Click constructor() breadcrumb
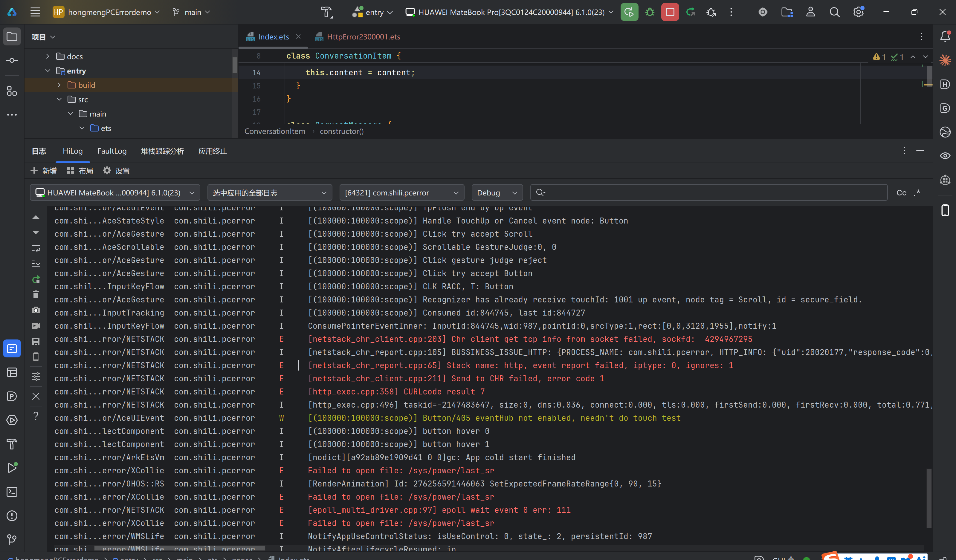 pyautogui.click(x=341, y=131)
